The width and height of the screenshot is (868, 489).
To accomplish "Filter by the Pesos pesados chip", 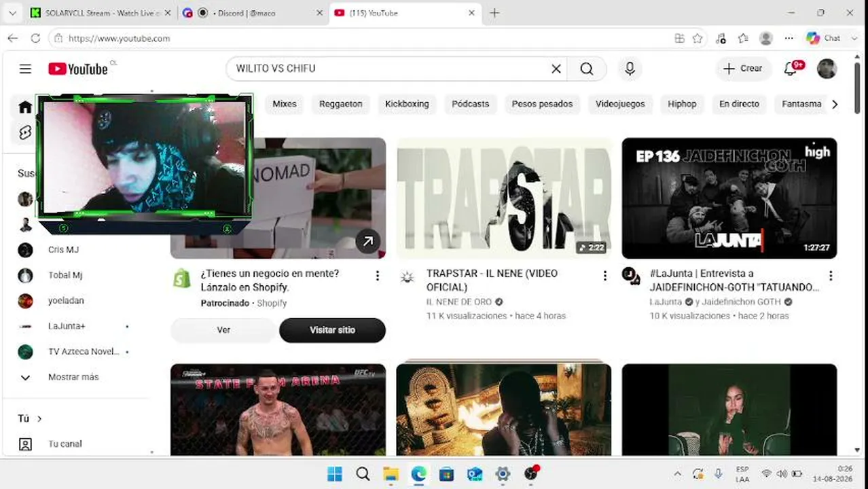I will tap(542, 104).
